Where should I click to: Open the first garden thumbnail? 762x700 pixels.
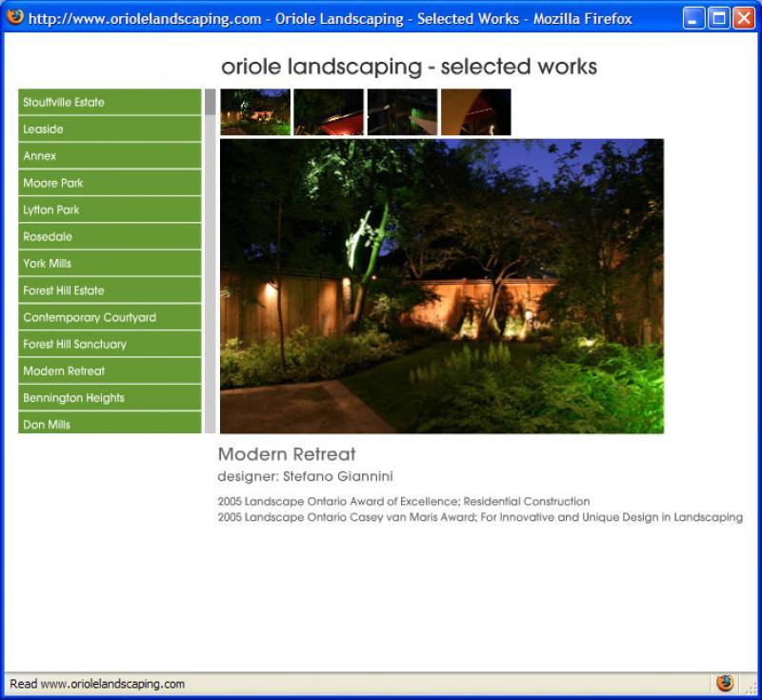tap(255, 111)
